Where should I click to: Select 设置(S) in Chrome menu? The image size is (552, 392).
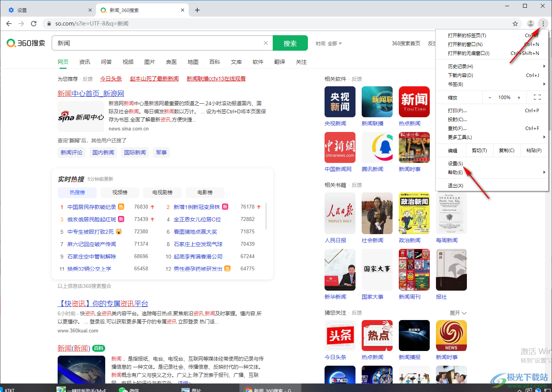pos(492,163)
